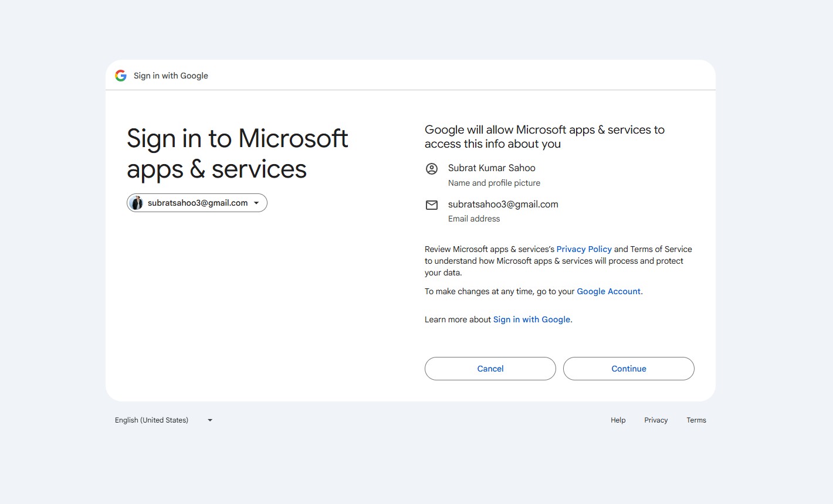Open the Microsoft Privacy Policy link
Viewport: 833px width, 504px height.
[x=584, y=249]
